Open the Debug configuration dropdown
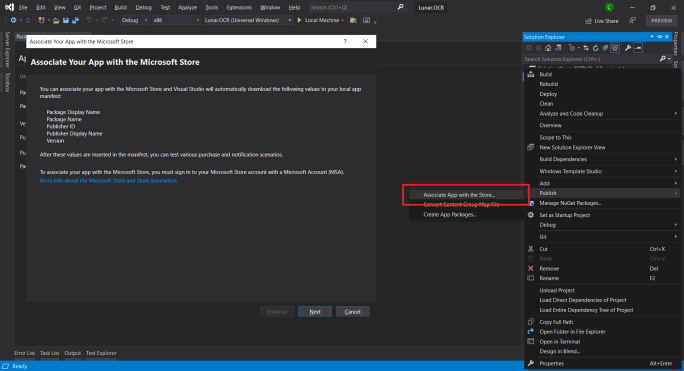 pos(134,20)
